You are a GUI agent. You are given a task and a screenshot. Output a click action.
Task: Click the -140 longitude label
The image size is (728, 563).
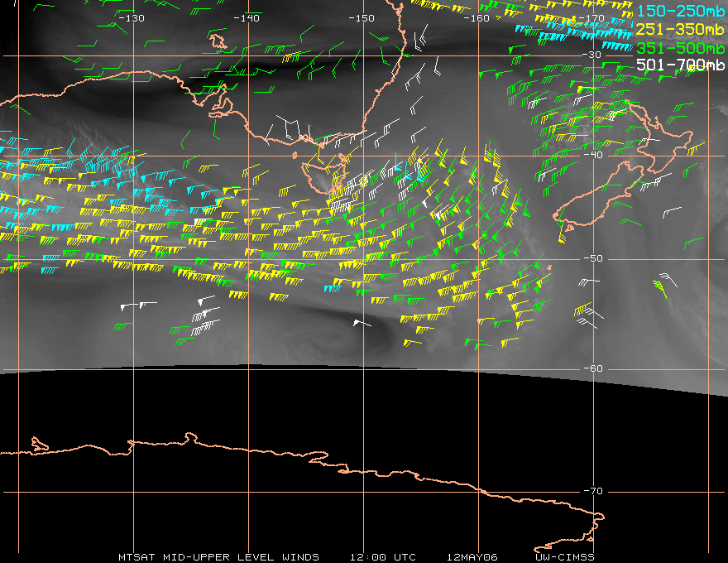tap(247, 18)
